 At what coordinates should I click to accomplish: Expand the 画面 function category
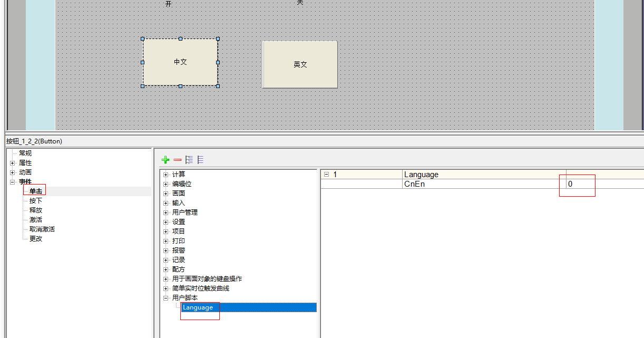166,194
